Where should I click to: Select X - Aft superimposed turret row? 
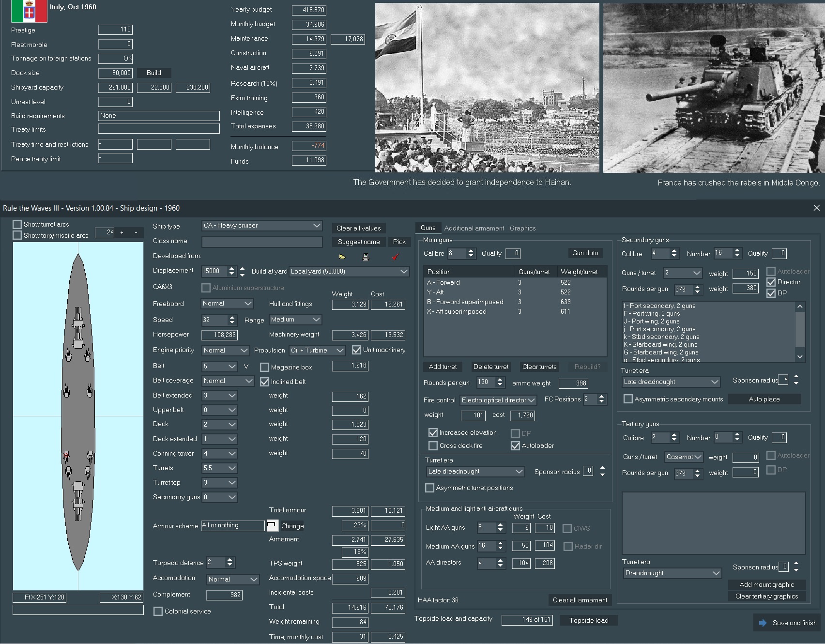coord(515,311)
